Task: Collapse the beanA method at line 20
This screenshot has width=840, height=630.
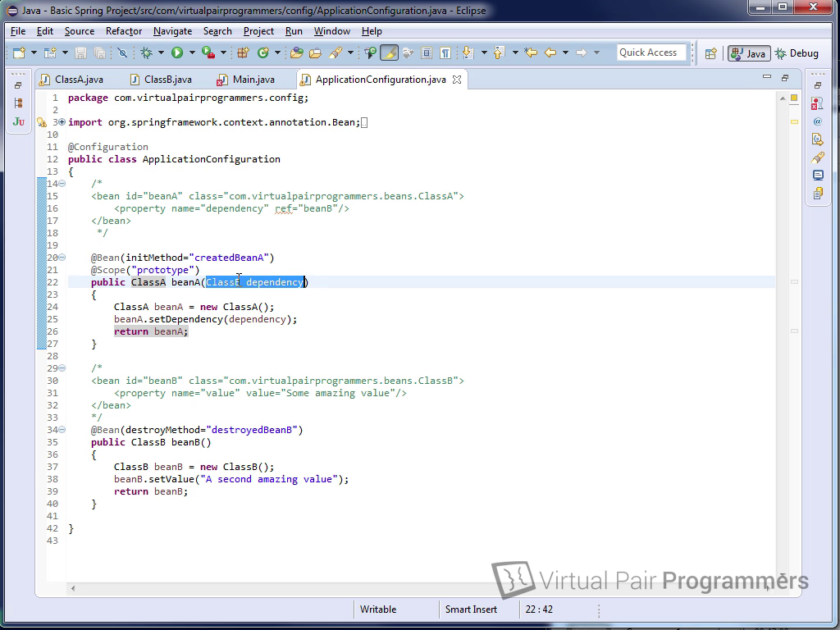Action: [62, 258]
